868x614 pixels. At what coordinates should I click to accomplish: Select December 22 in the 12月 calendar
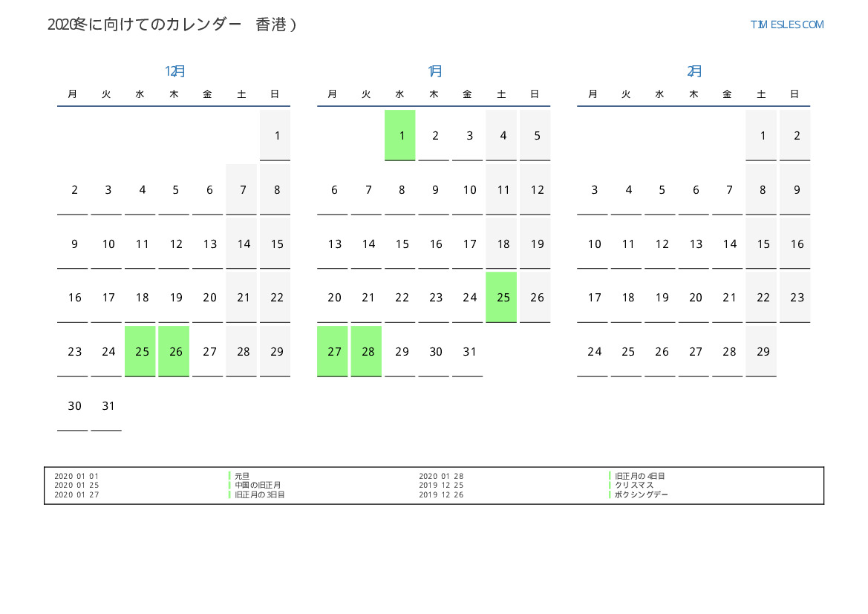click(275, 298)
